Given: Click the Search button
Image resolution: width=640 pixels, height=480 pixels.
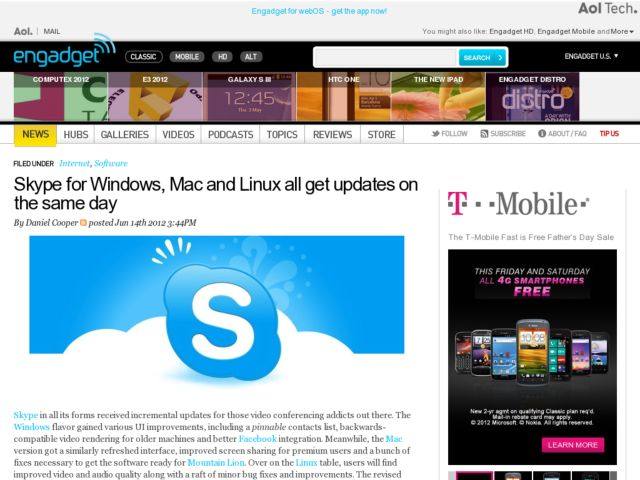Looking at the screenshot, I should coord(482,57).
